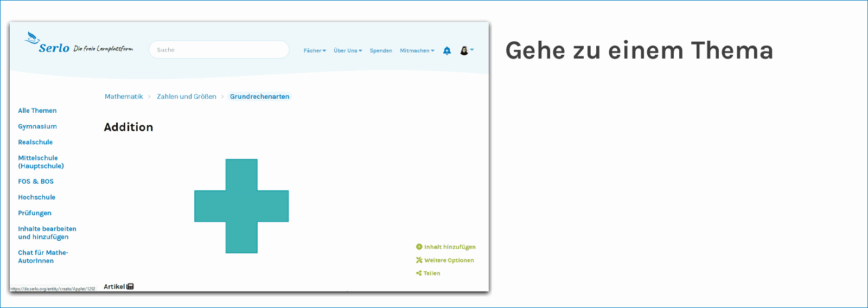Select Alle Themen in sidebar
This screenshot has width=868, height=308.
click(x=37, y=111)
